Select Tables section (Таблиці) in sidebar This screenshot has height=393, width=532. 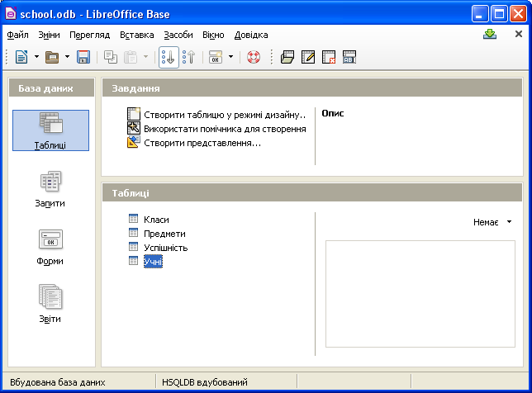coord(51,130)
